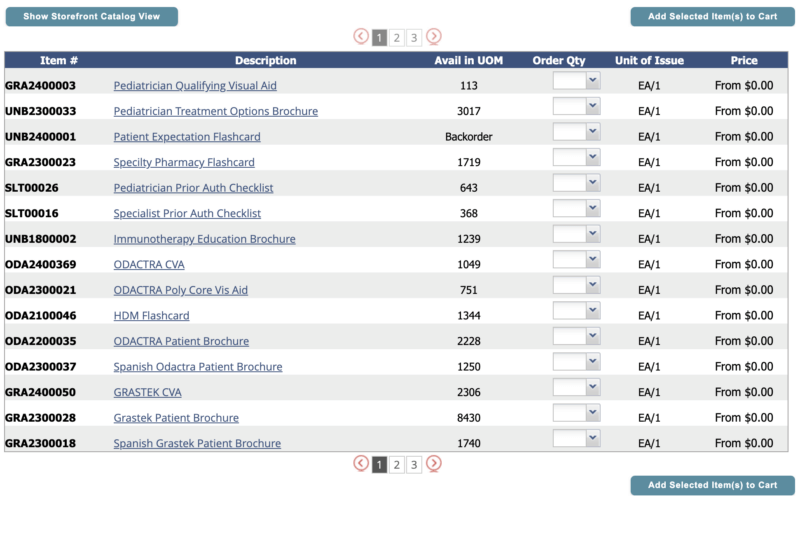The image size is (800, 535).
Task: Click Show Storefront Catalog View button
Action: click(92, 16)
